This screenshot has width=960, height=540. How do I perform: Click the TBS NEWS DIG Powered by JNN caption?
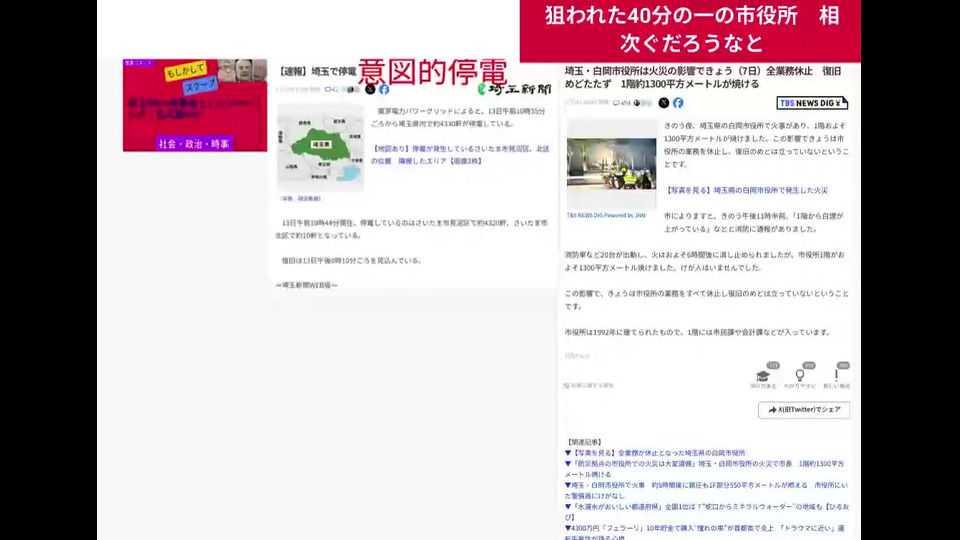[x=606, y=216]
